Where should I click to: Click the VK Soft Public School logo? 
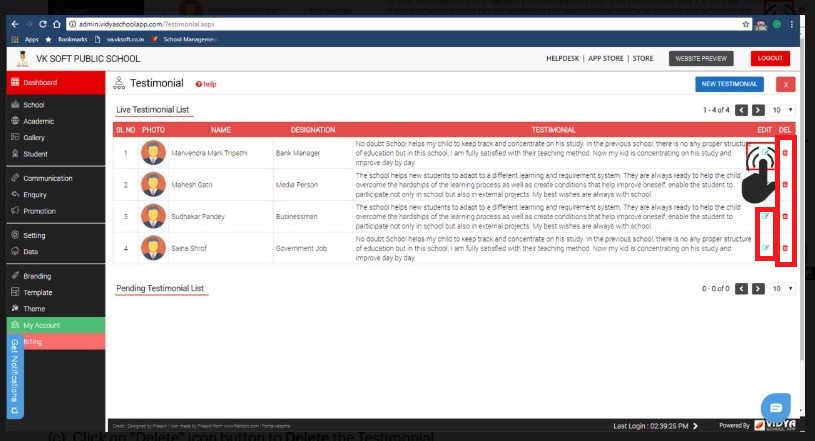pos(22,59)
